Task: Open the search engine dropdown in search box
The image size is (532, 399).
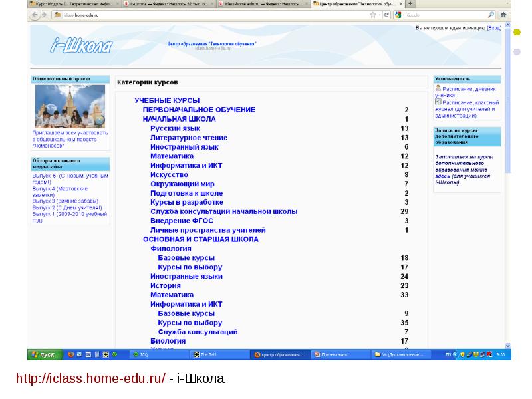Action: 399,15
